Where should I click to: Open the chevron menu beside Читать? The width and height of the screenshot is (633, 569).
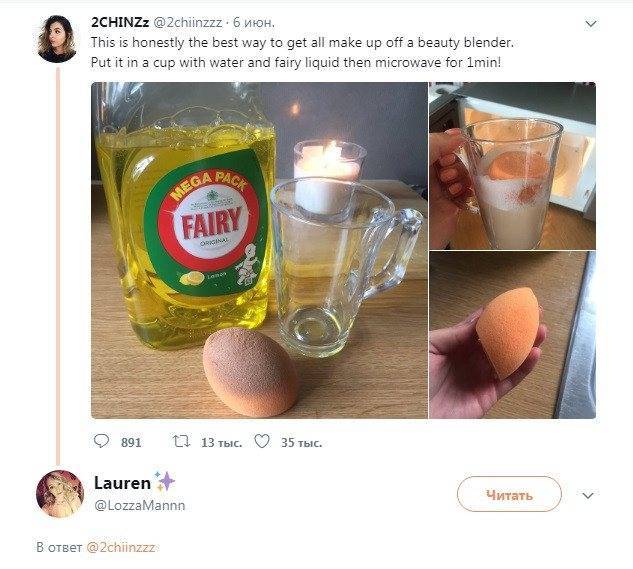(588, 495)
